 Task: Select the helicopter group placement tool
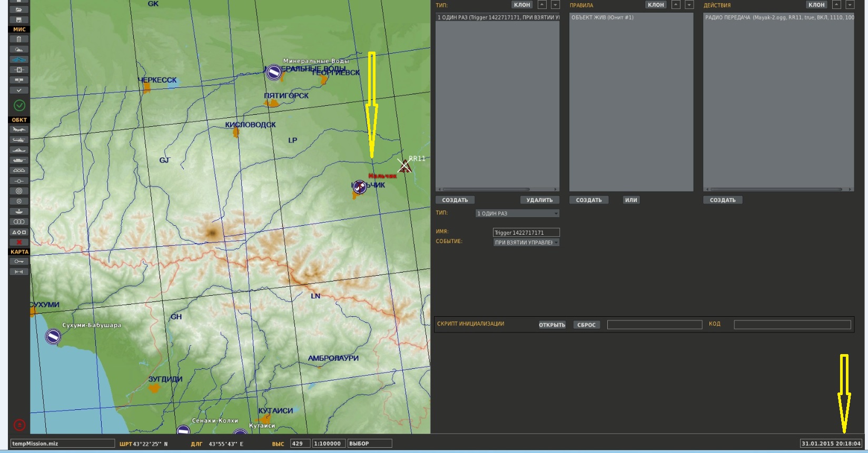19,140
